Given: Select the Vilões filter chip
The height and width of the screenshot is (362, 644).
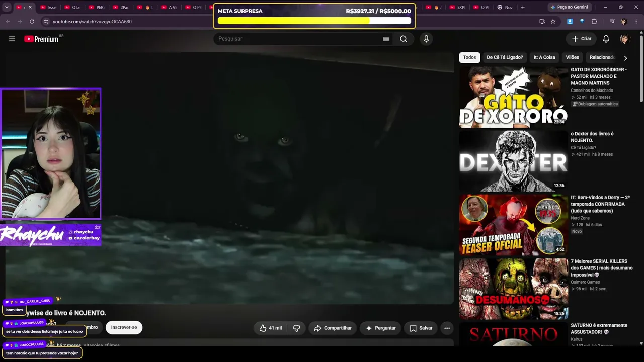Looking at the screenshot, I should (573, 57).
